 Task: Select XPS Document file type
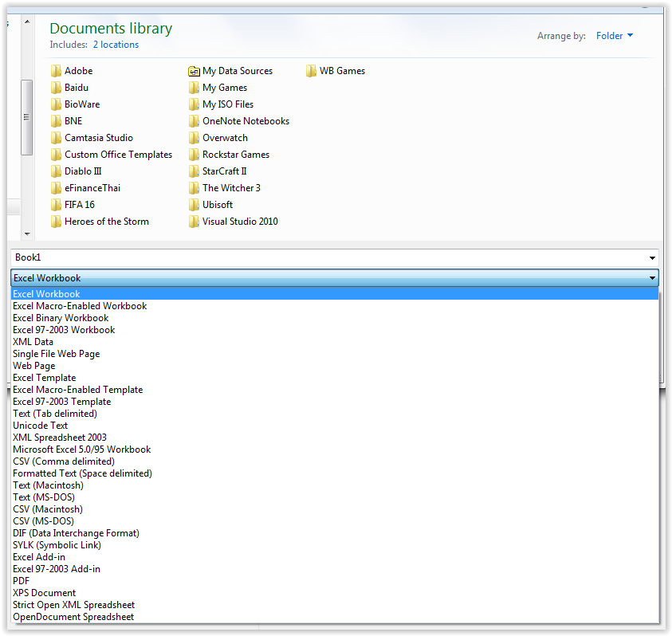(334, 593)
